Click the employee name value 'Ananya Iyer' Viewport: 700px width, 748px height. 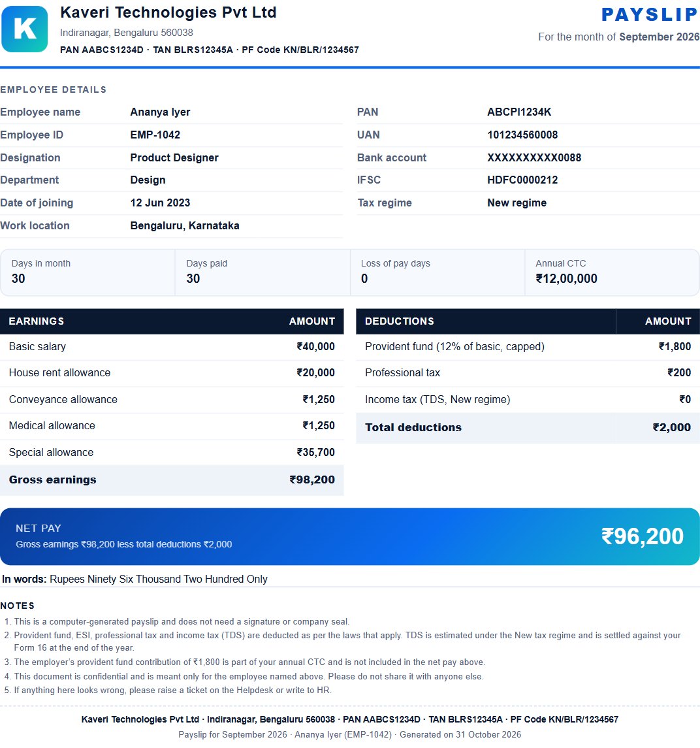click(x=160, y=112)
